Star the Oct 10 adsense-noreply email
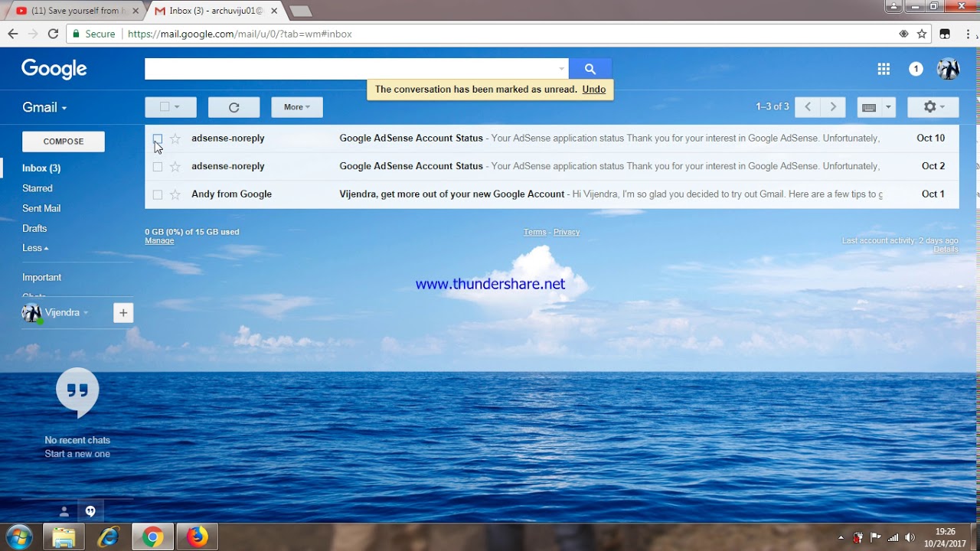980x551 pixels. [175, 139]
